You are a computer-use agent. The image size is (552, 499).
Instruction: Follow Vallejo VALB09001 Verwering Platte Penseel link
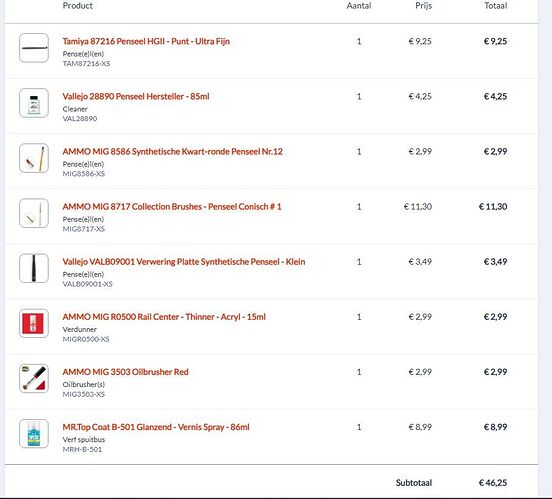(x=184, y=262)
